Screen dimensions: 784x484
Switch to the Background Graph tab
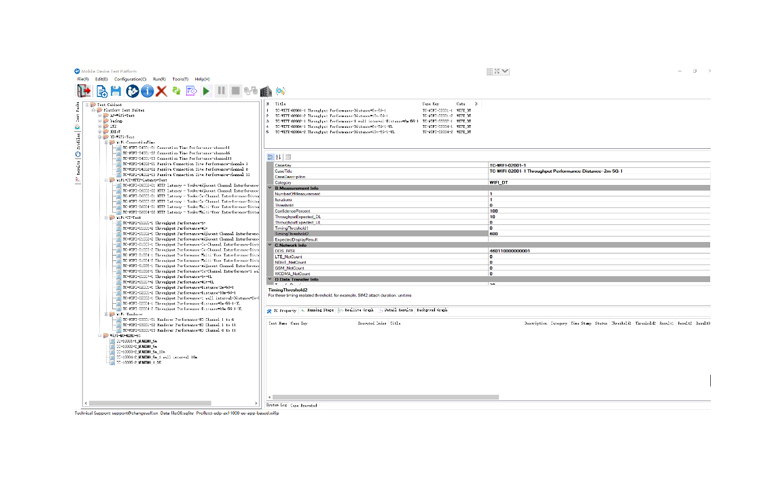[432, 311]
